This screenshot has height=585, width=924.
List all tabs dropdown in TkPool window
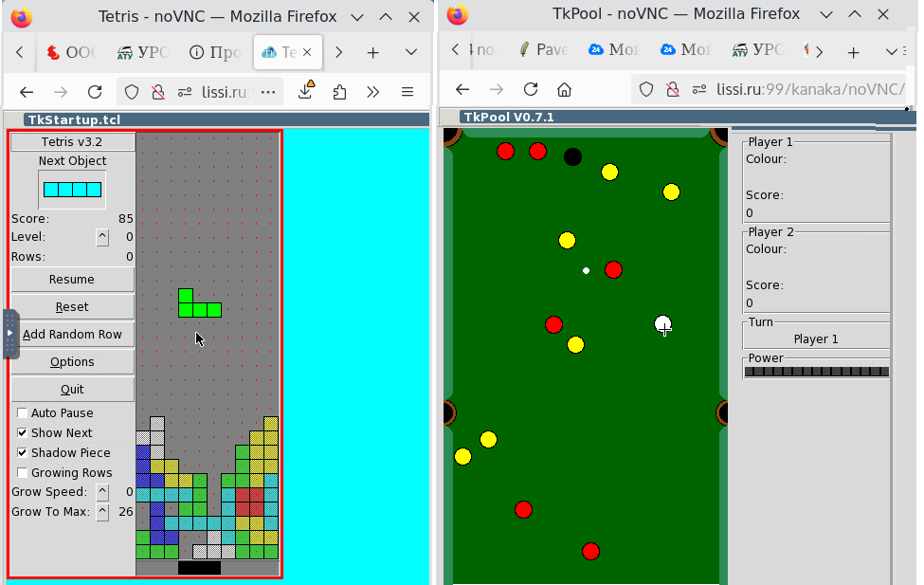click(892, 52)
